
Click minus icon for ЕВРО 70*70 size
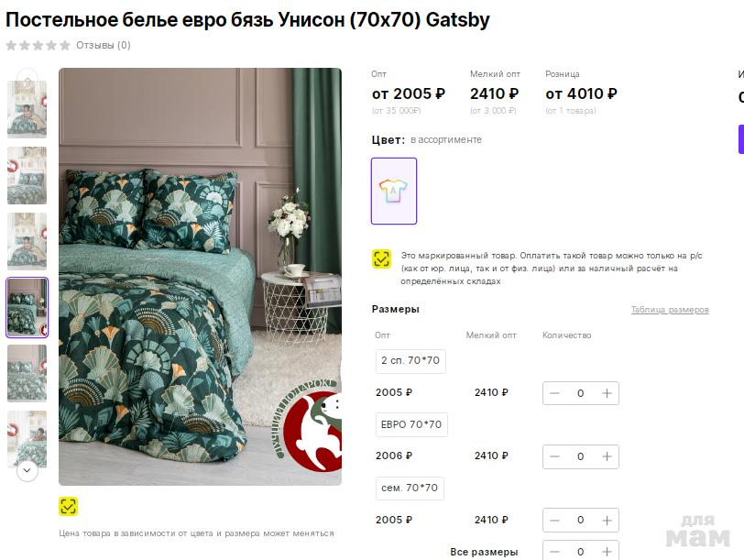tap(554, 456)
